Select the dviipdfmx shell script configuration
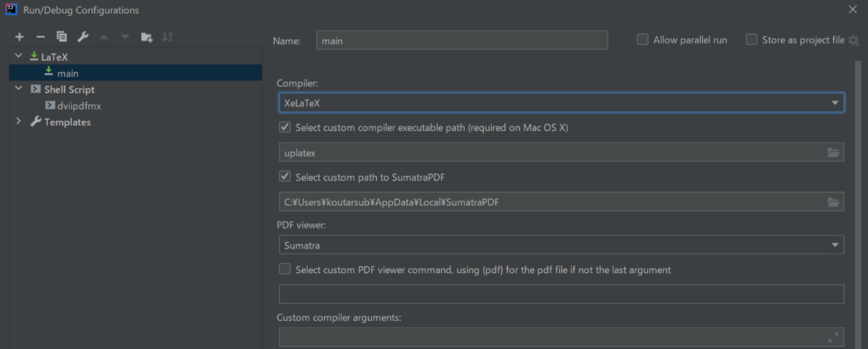The image size is (868, 349). 79,105
